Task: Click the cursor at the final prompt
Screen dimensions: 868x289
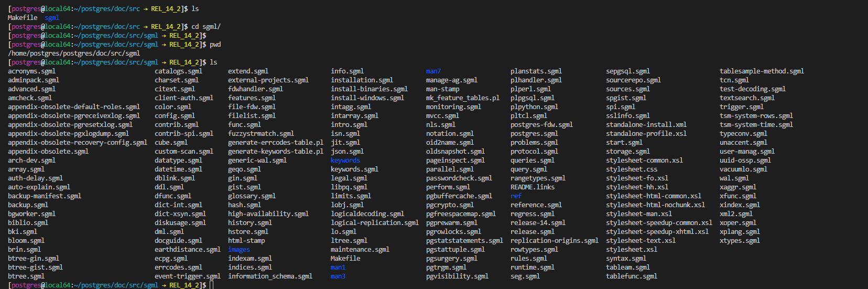Action: pyautogui.click(x=212, y=285)
